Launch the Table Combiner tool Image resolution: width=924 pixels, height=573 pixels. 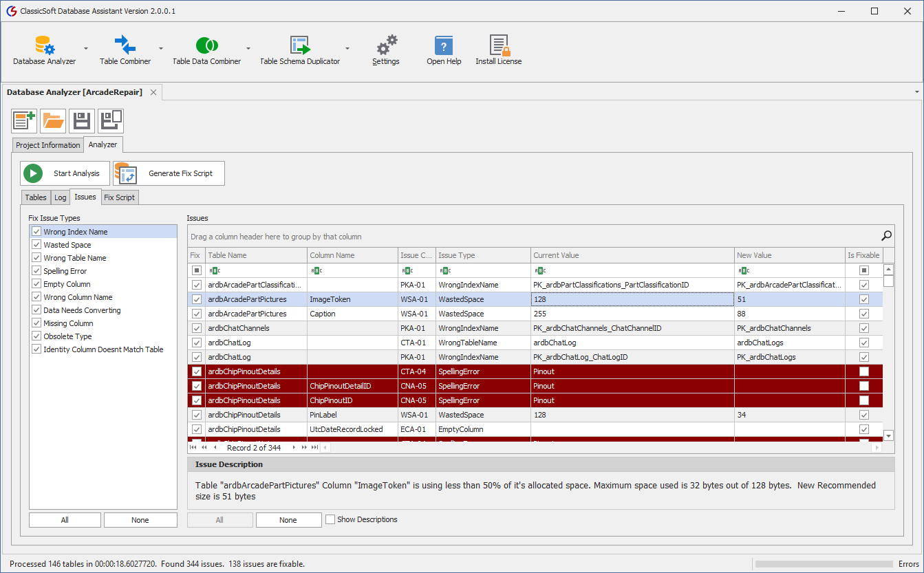click(125, 48)
